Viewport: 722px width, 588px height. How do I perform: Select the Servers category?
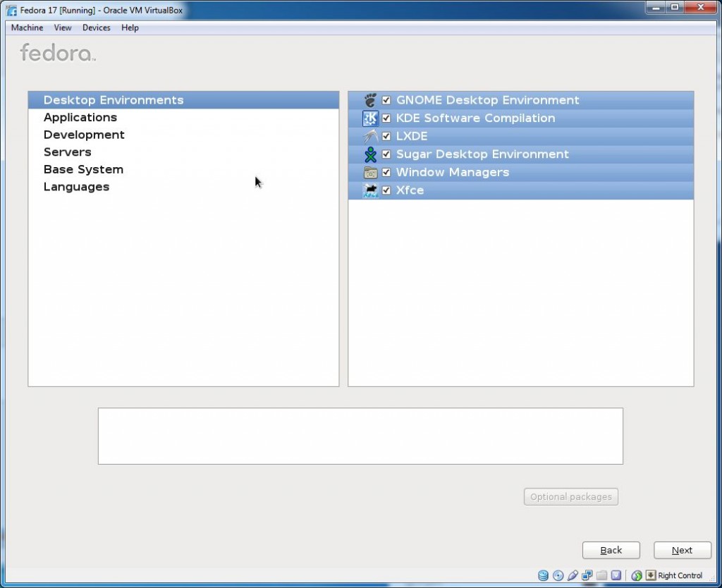[x=184, y=152]
